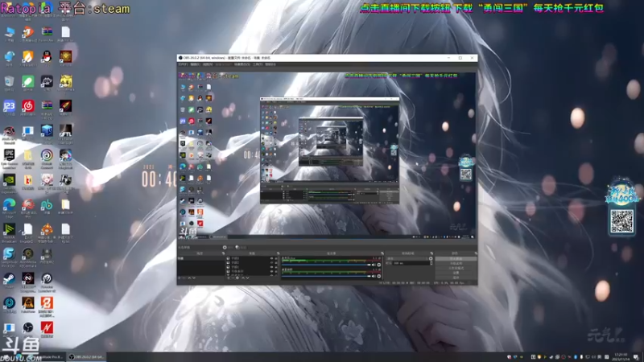Click the Studio Mode button in OBS
644x362 pixels.
coord(456,268)
